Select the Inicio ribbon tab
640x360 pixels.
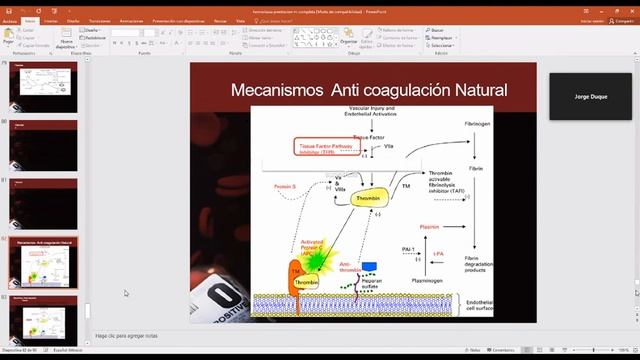(x=30, y=21)
